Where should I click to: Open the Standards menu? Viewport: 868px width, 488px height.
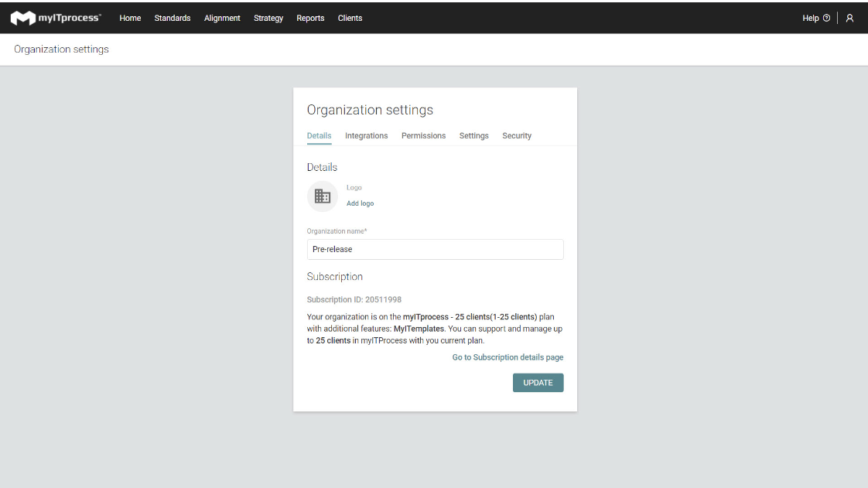(173, 19)
